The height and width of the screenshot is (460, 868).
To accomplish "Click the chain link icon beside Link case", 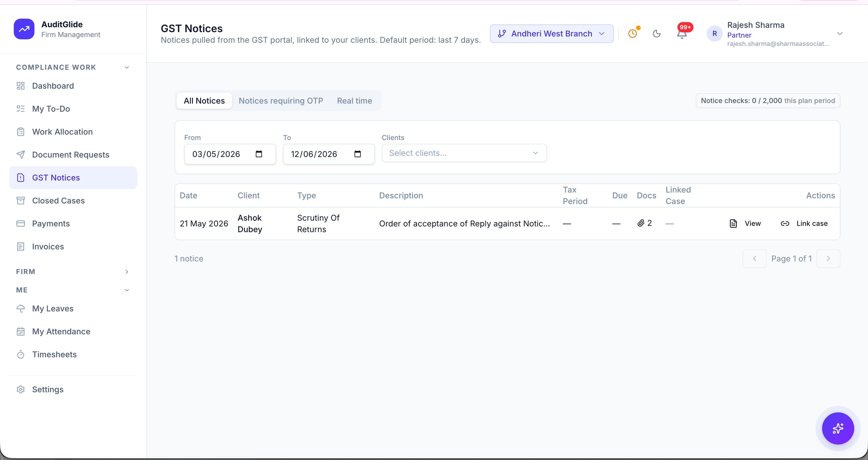I will (x=785, y=223).
